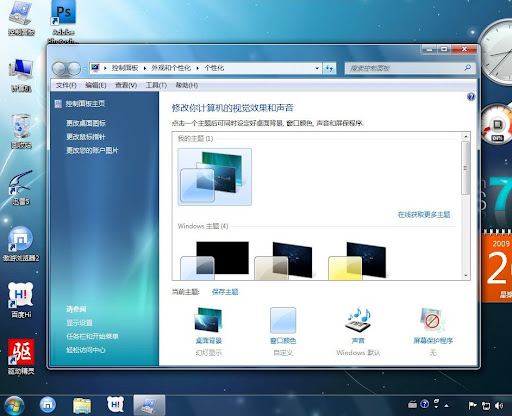Select the theme under 我的主题
Viewport: 512px width, 416px height.
tap(215, 177)
